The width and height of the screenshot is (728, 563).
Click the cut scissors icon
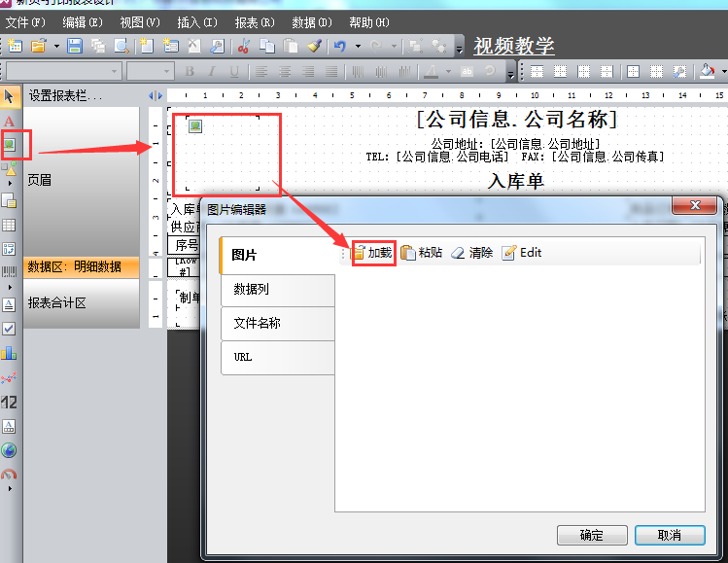[244, 46]
